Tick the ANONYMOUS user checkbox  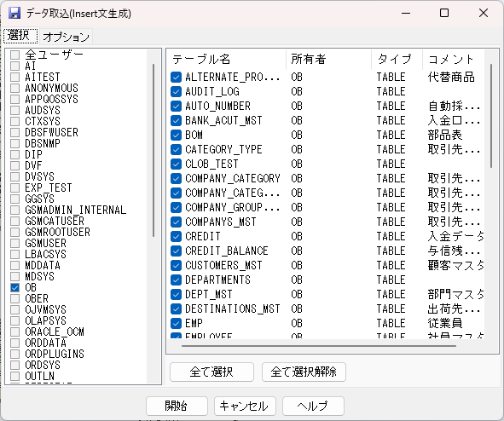(x=14, y=88)
